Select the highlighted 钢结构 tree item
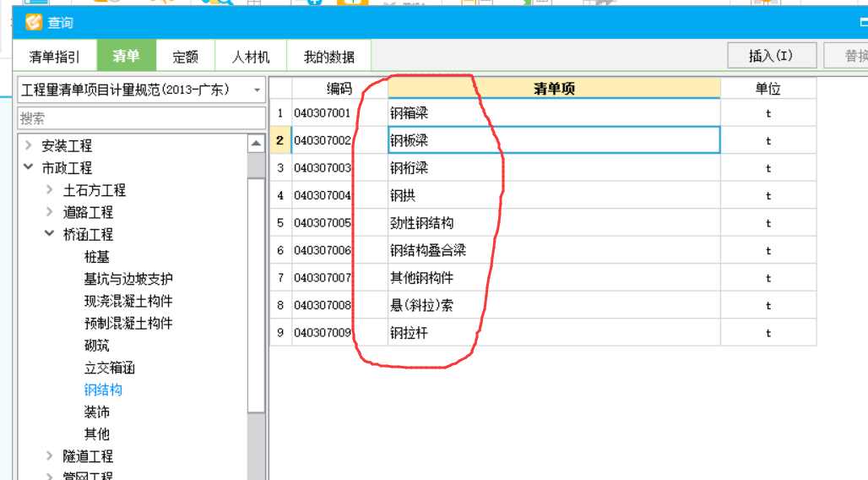868x480 pixels. (103, 390)
